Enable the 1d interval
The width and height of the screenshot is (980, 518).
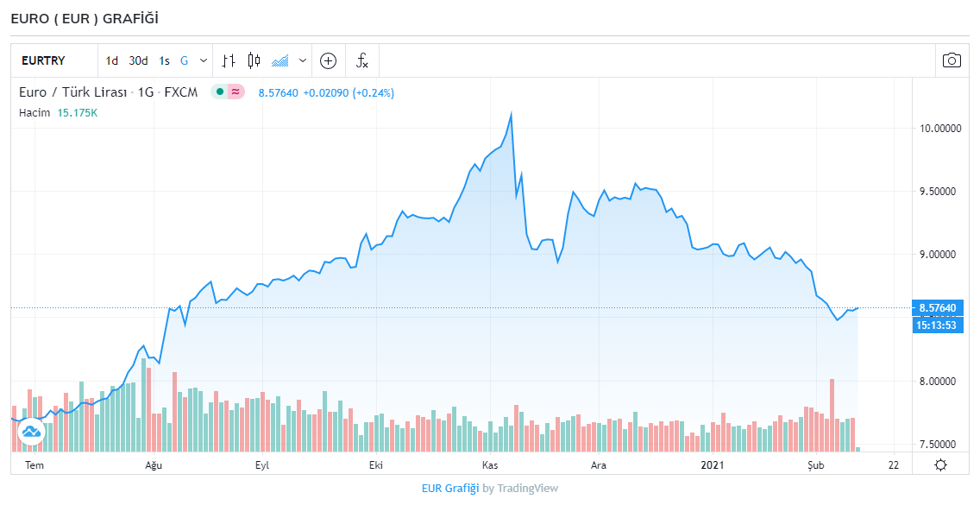[x=110, y=60]
